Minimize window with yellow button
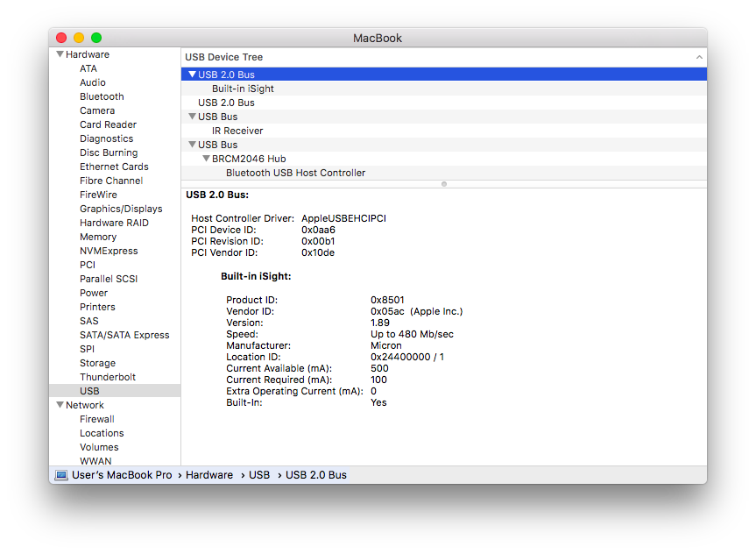Viewport: 756px width, 554px height. pyautogui.click(x=79, y=38)
